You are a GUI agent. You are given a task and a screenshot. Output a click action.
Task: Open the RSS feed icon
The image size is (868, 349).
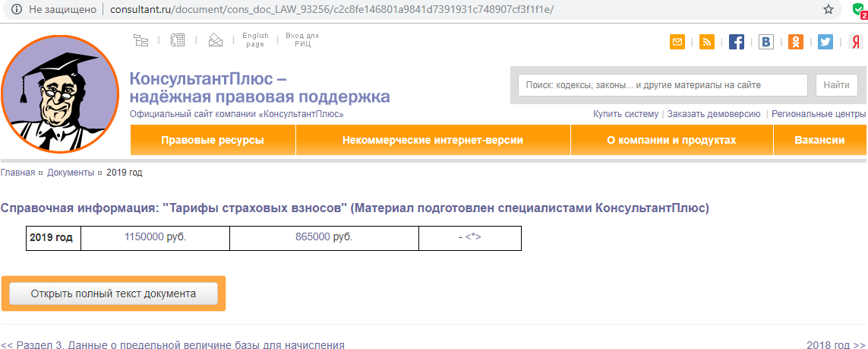(707, 42)
